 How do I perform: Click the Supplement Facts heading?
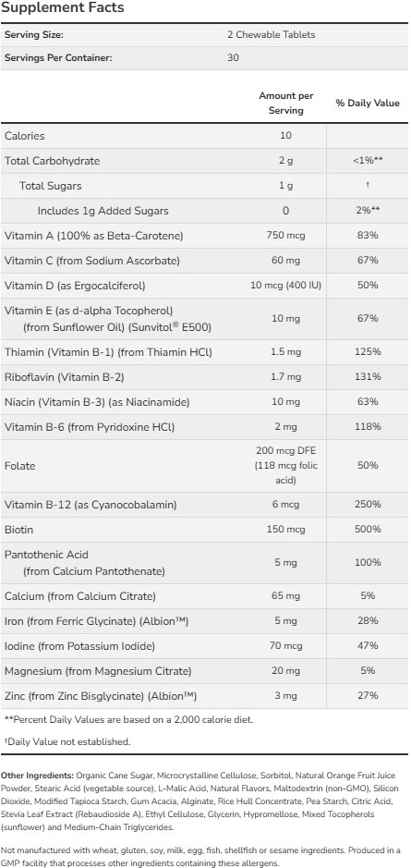point(62,7)
